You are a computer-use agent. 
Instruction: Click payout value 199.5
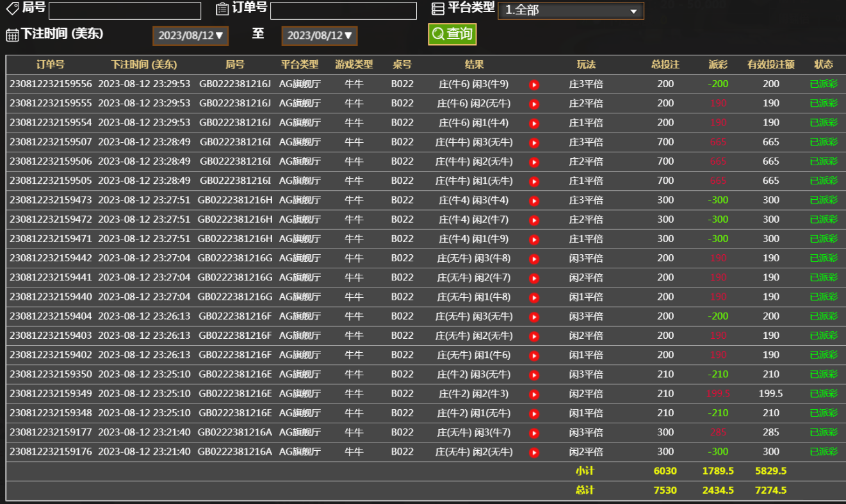pyautogui.click(x=718, y=394)
